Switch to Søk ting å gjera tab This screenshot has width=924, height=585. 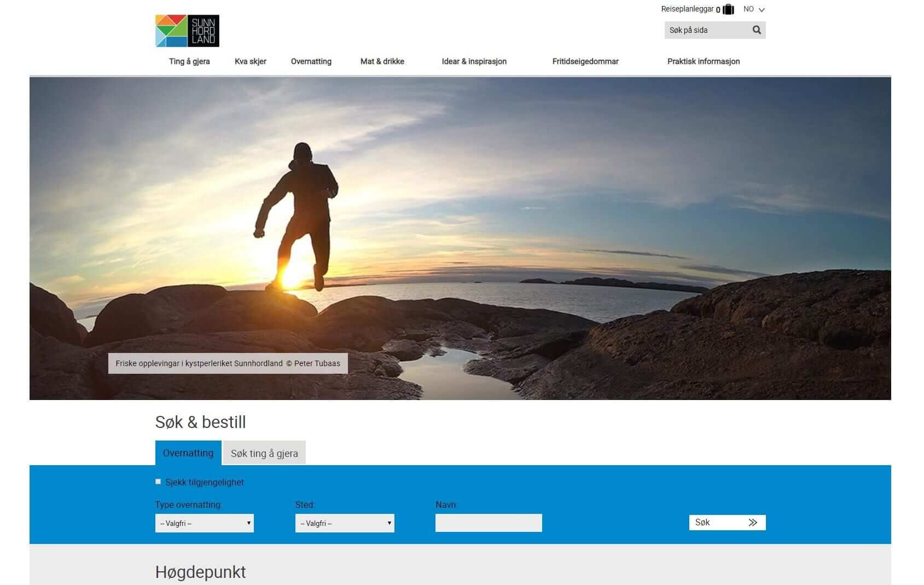tap(264, 453)
